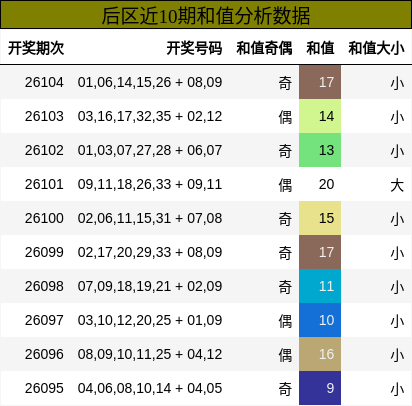Click cyan sum cell 11
The image size is (412, 406).
click(x=320, y=286)
